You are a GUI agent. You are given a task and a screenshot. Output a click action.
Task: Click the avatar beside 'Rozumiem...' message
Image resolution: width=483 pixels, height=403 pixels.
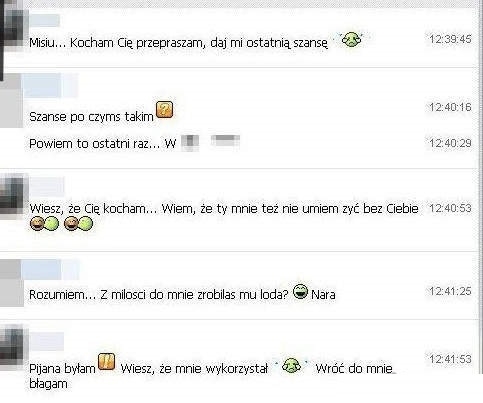pyautogui.click(x=11, y=283)
